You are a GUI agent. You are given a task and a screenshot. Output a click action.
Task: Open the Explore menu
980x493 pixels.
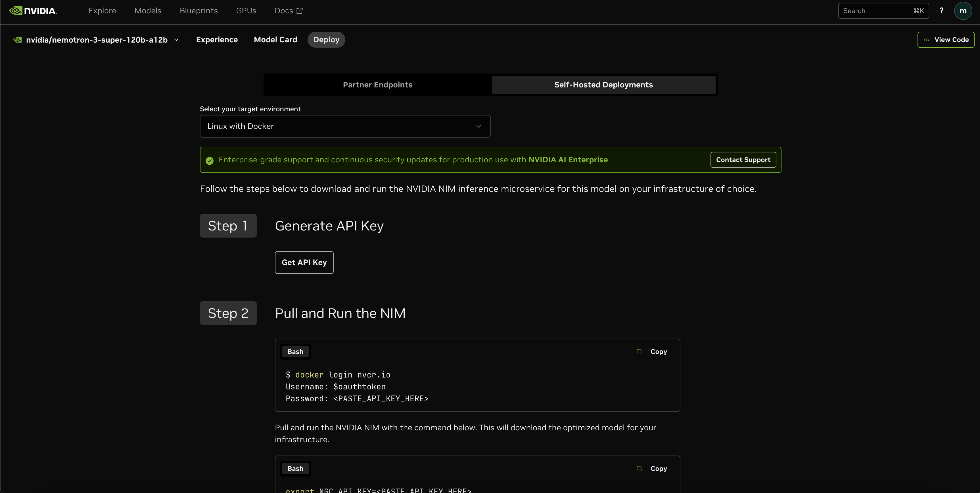click(102, 11)
